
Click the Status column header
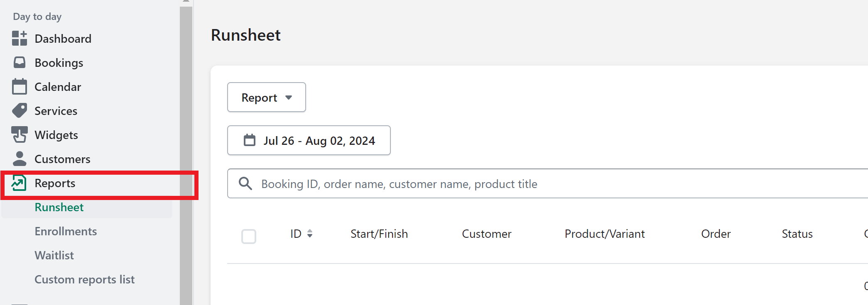(797, 234)
